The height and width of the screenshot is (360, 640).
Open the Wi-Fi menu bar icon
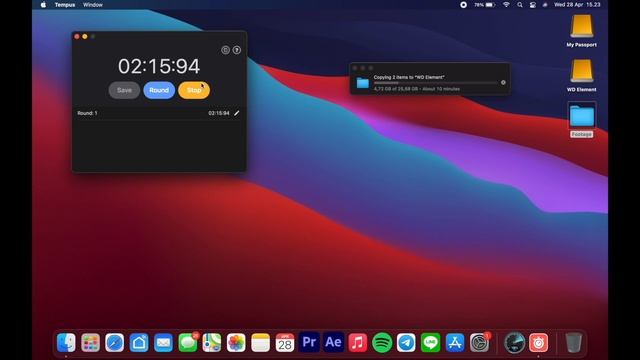(506, 5)
